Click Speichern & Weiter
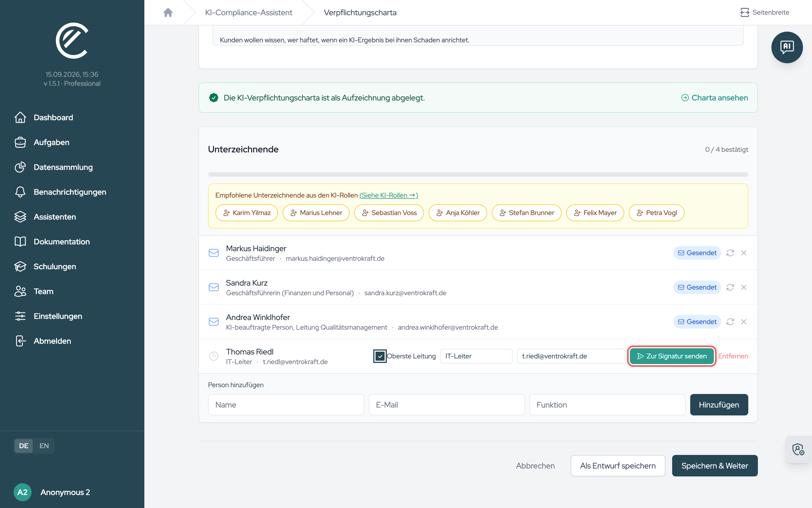 coord(715,466)
